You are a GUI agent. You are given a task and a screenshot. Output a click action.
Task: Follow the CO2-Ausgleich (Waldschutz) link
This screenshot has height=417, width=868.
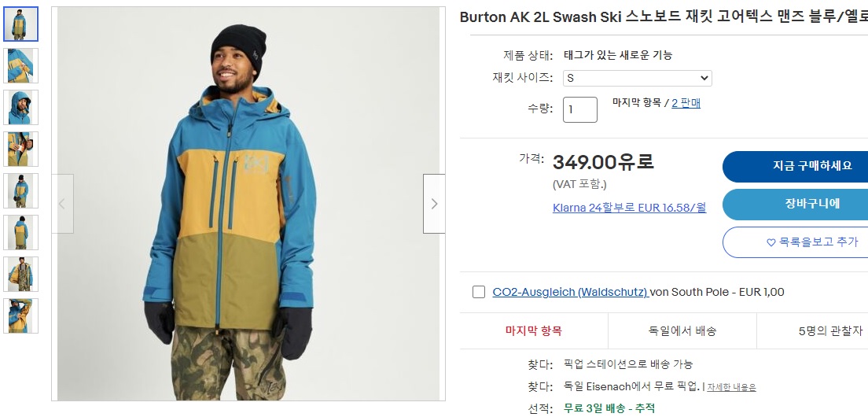(570, 292)
